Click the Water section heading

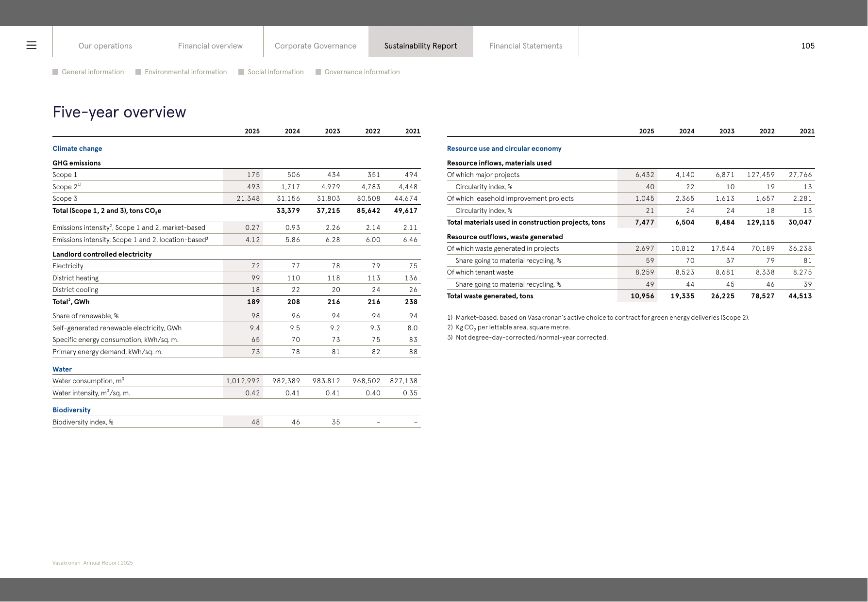point(62,369)
